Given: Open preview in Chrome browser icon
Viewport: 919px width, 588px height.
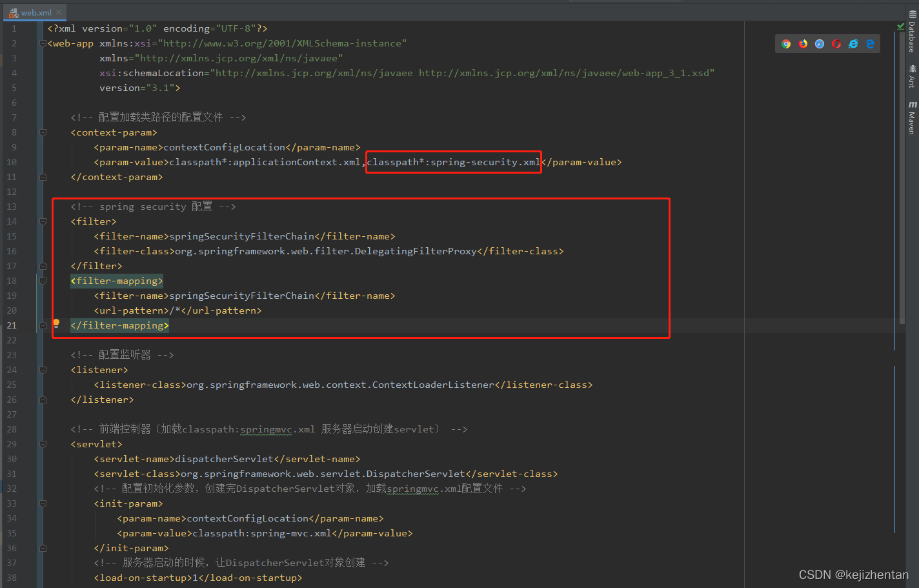Looking at the screenshot, I should pyautogui.click(x=786, y=44).
